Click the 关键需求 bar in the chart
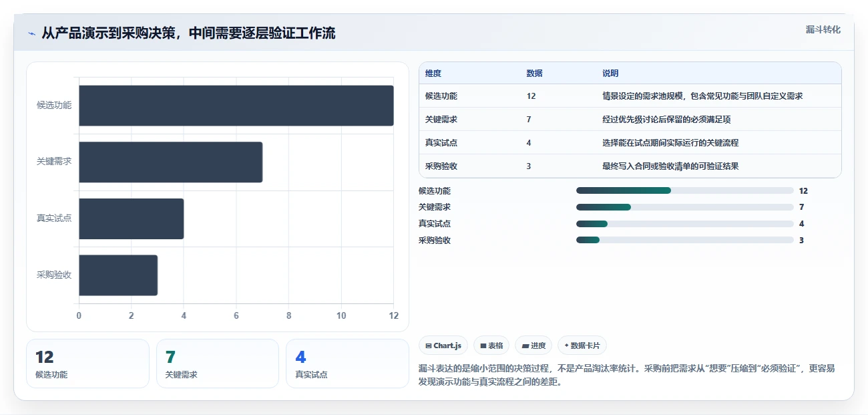 point(170,162)
